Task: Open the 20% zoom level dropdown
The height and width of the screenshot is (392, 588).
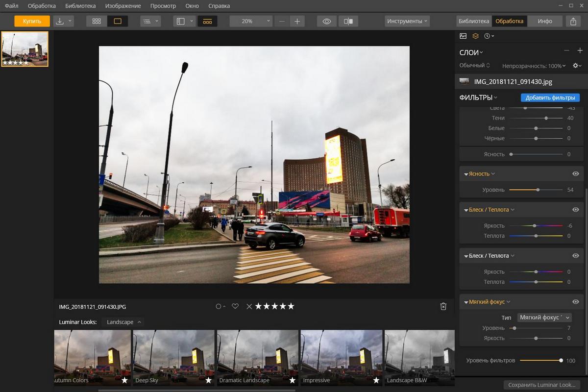Action: click(251, 21)
